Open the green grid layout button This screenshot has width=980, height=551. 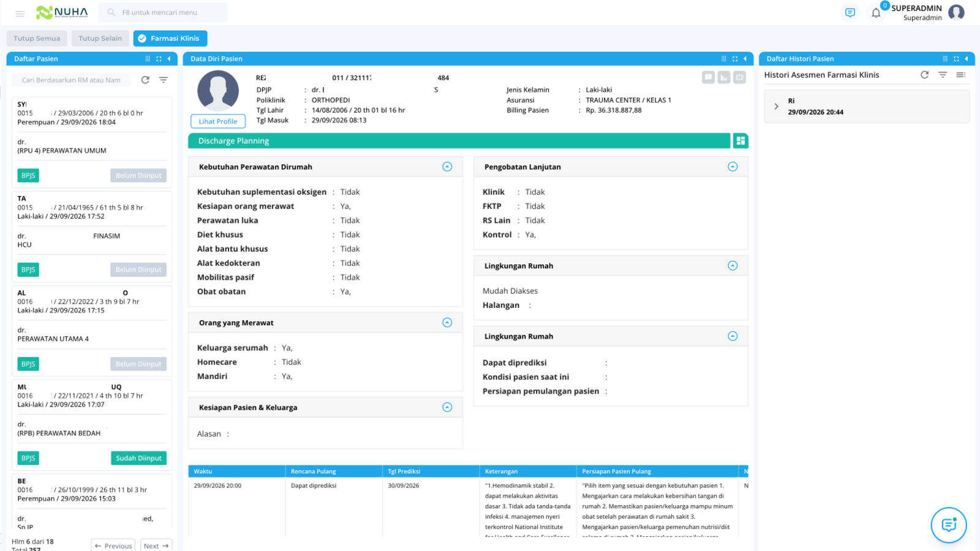pos(741,141)
